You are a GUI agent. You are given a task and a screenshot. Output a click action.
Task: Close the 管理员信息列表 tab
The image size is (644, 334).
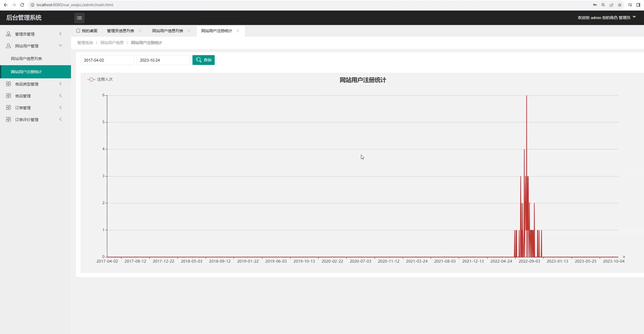140,31
